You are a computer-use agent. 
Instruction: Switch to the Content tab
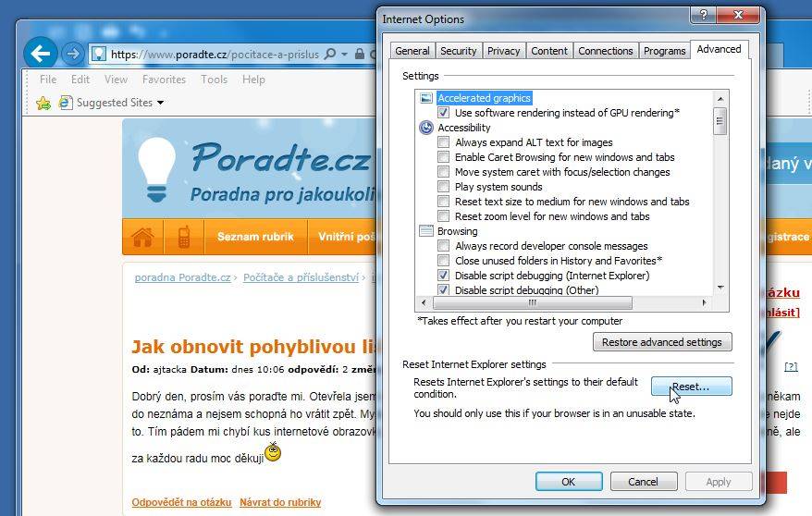549,51
